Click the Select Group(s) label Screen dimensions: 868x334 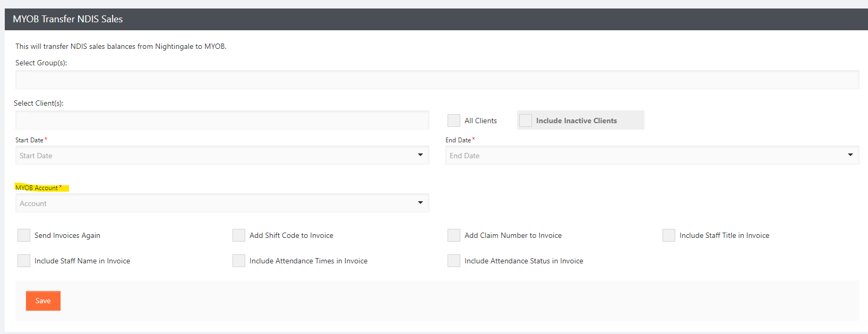pyautogui.click(x=41, y=63)
